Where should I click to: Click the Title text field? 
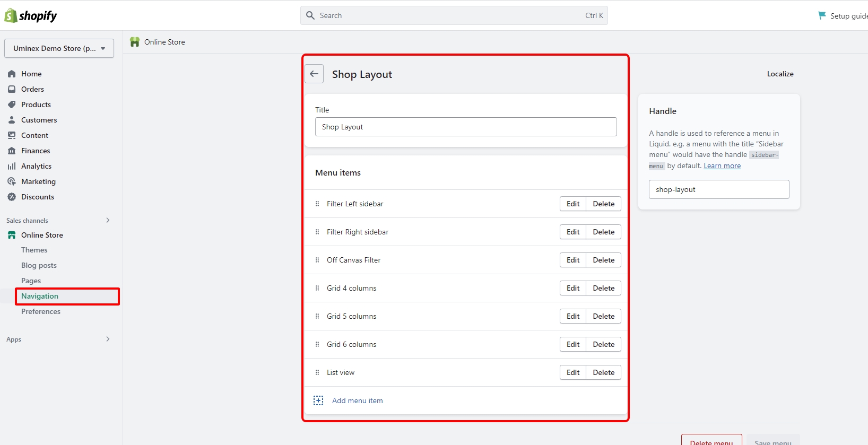pos(465,127)
